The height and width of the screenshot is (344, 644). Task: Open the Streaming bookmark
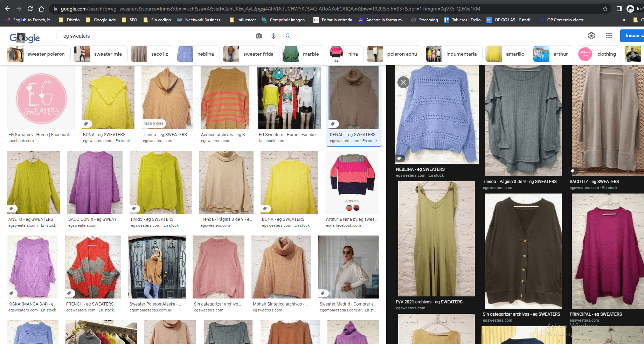(424, 20)
